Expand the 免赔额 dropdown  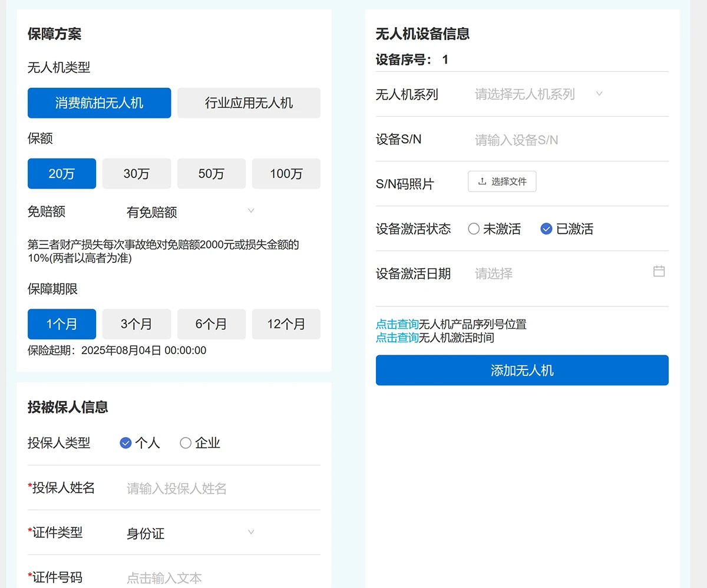pyautogui.click(x=190, y=212)
